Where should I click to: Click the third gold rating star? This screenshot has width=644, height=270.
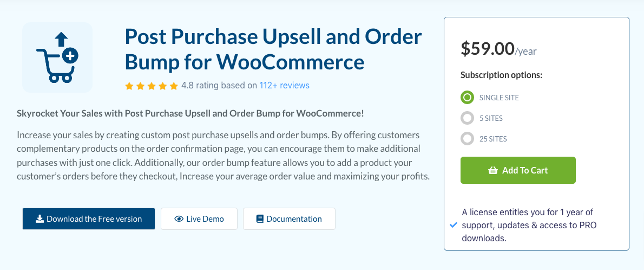point(152,86)
